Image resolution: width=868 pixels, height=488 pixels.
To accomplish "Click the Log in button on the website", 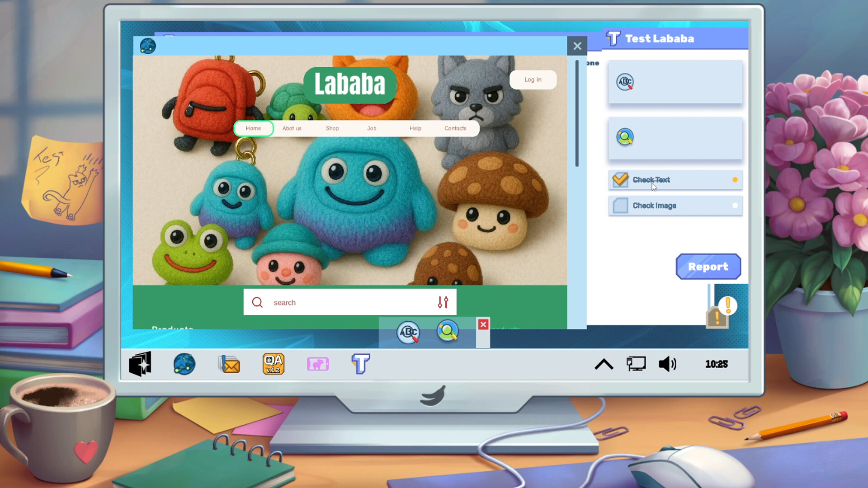I will [533, 80].
